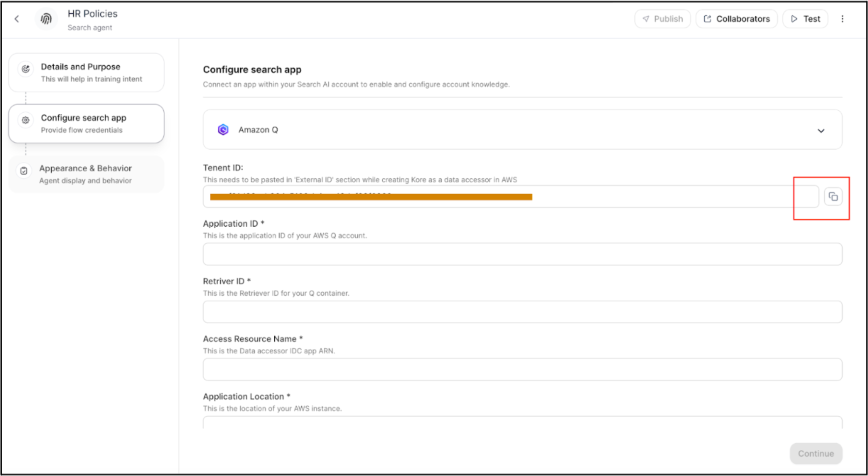
Task: Go to Details and Purpose step
Action: pyautogui.click(x=86, y=73)
